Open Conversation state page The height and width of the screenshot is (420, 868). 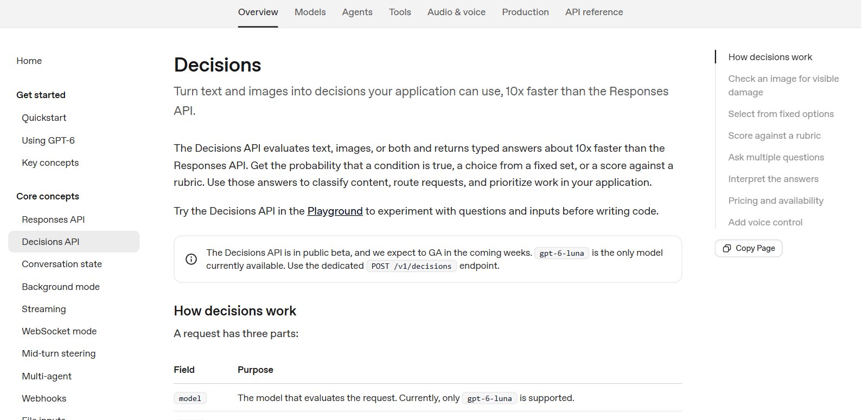62,264
